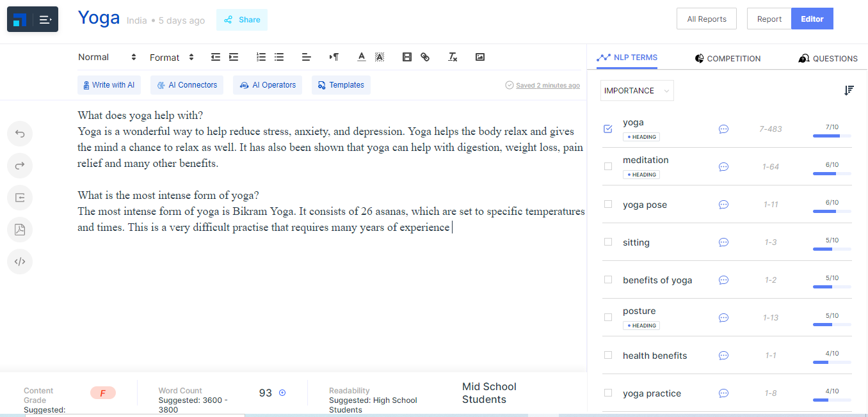This screenshot has width=868, height=417.
Task: Clear text formatting
Action: (x=453, y=57)
